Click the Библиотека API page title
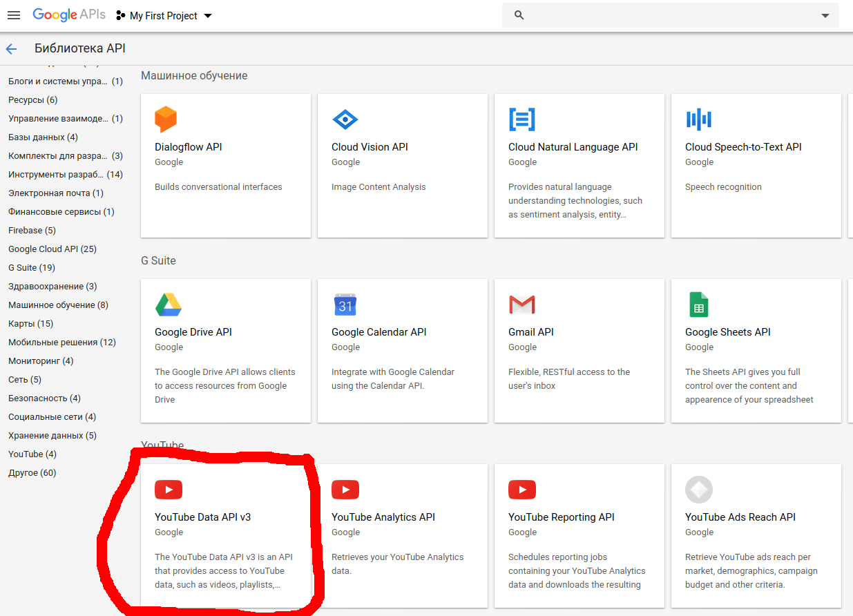853x616 pixels. pos(80,48)
